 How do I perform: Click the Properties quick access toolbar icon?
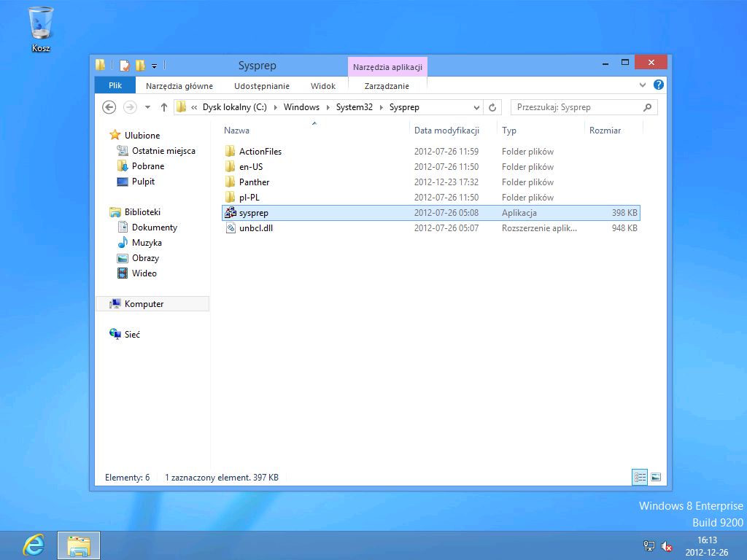pyautogui.click(x=125, y=65)
